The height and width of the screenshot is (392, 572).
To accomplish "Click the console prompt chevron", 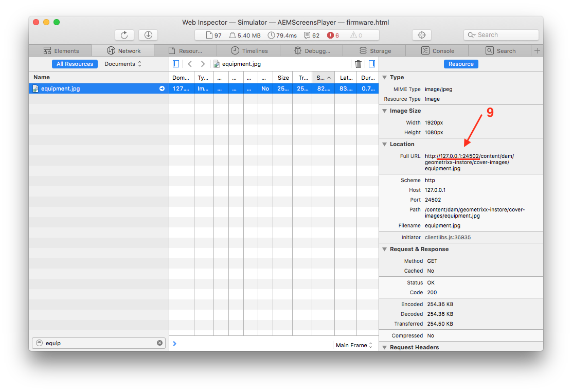I will (175, 344).
